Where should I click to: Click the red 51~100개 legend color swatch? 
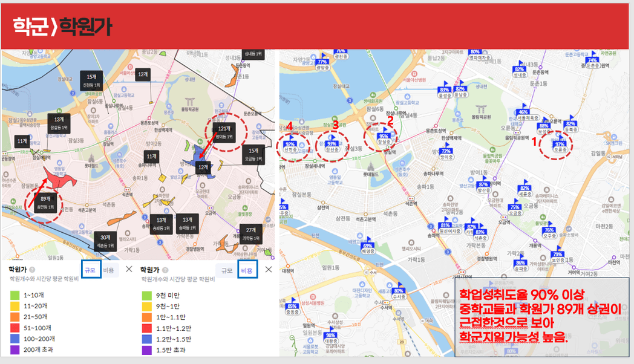pyautogui.click(x=15, y=328)
